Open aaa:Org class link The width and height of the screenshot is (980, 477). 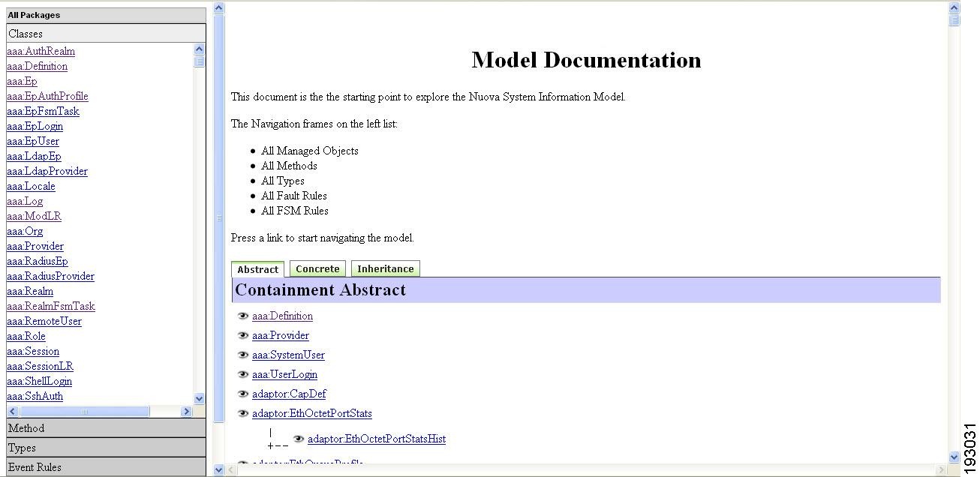click(25, 231)
